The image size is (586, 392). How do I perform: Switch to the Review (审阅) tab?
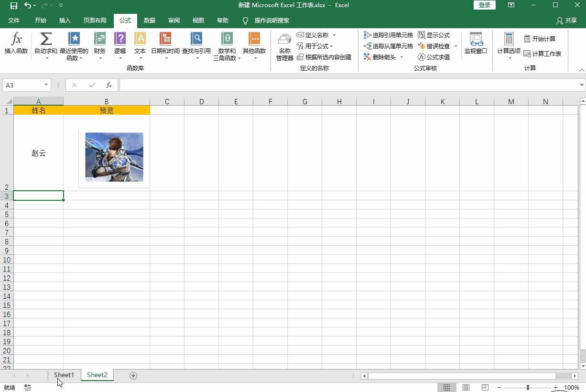click(x=174, y=21)
